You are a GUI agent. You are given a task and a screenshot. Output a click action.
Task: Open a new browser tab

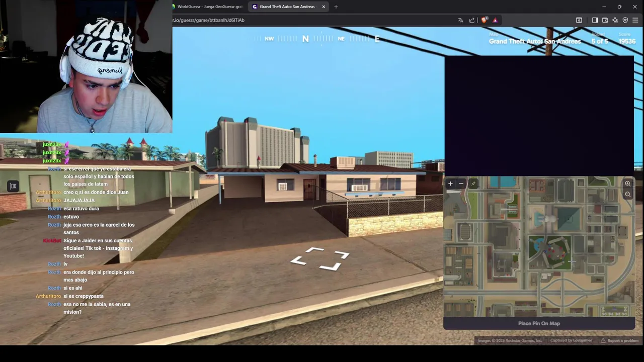(336, 7)
